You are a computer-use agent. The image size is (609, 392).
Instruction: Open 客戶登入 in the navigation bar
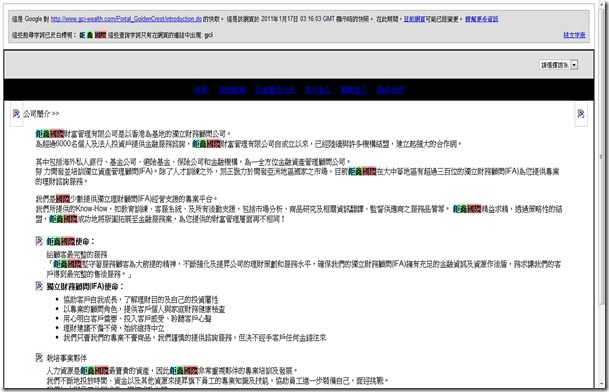pyautogui.click(x=318, y=90)
